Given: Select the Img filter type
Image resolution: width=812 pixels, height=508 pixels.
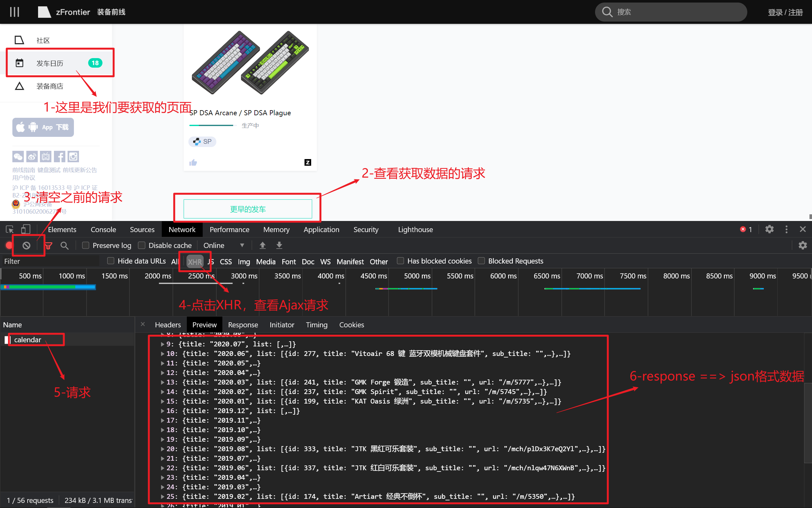Looking at the screenshot, I should pos(244,262).
